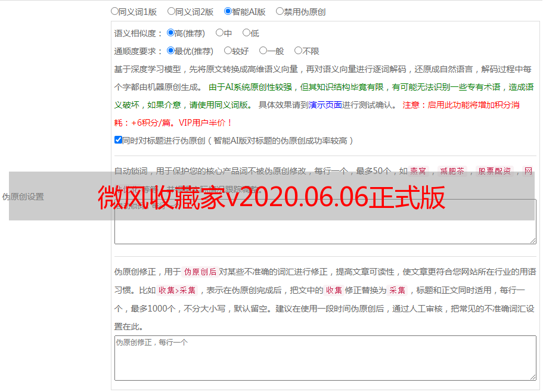Click the 股票配资 example tag
This screenshot has height=392, width=543.
495,171
